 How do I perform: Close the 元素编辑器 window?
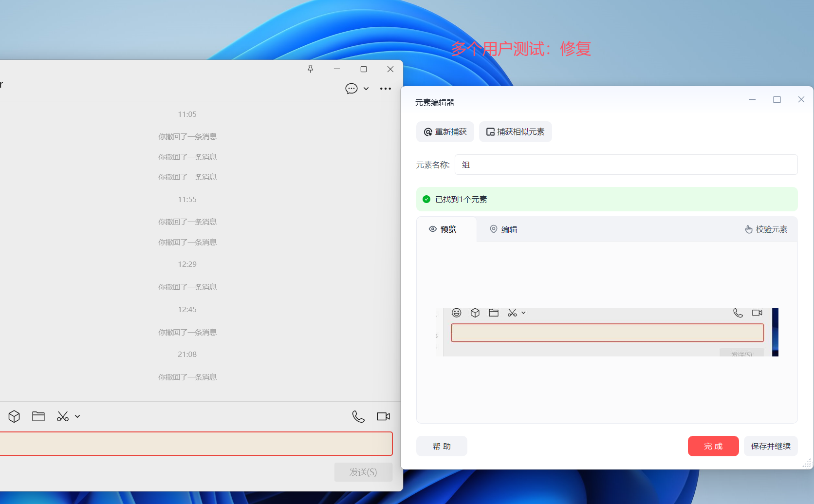tap(801, 99)
